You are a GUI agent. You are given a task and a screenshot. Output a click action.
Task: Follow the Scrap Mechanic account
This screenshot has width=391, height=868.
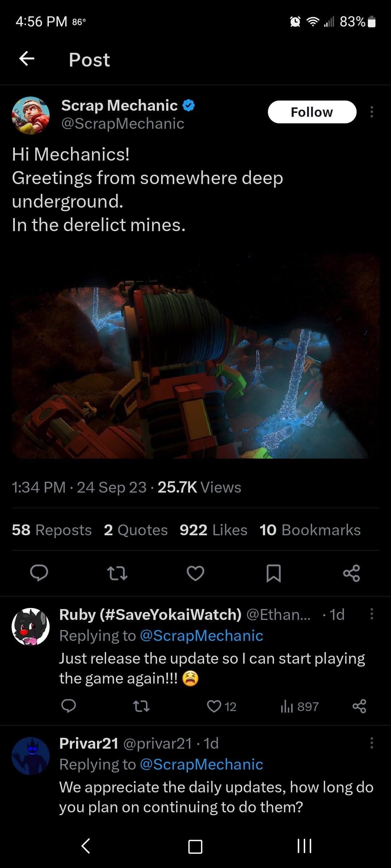(x=312, y=112)
